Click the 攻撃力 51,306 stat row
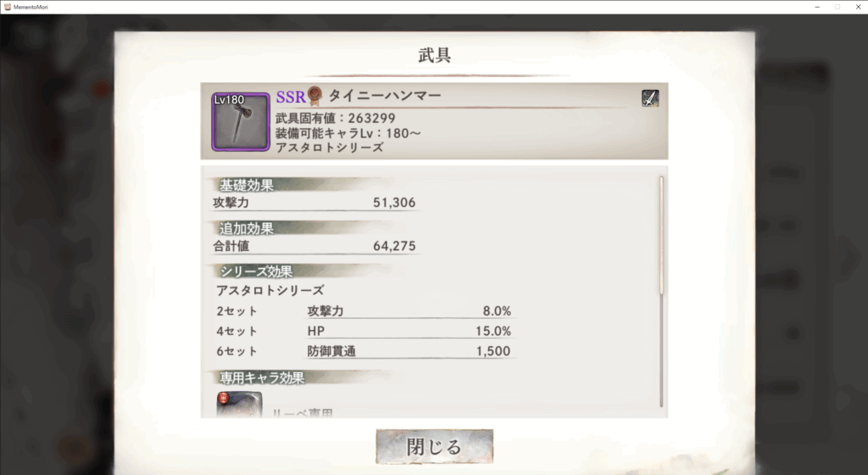This screenshot has width=868, height=475. point(314,203)
